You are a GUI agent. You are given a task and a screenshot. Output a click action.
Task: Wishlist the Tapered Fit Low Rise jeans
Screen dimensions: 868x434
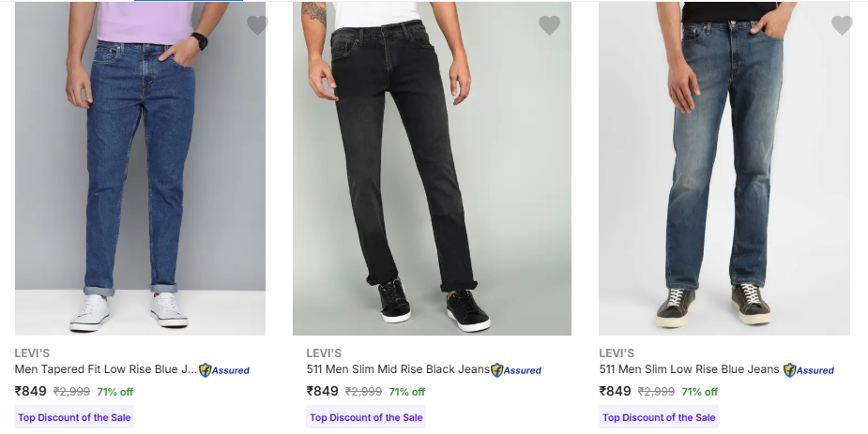point(257,25)
